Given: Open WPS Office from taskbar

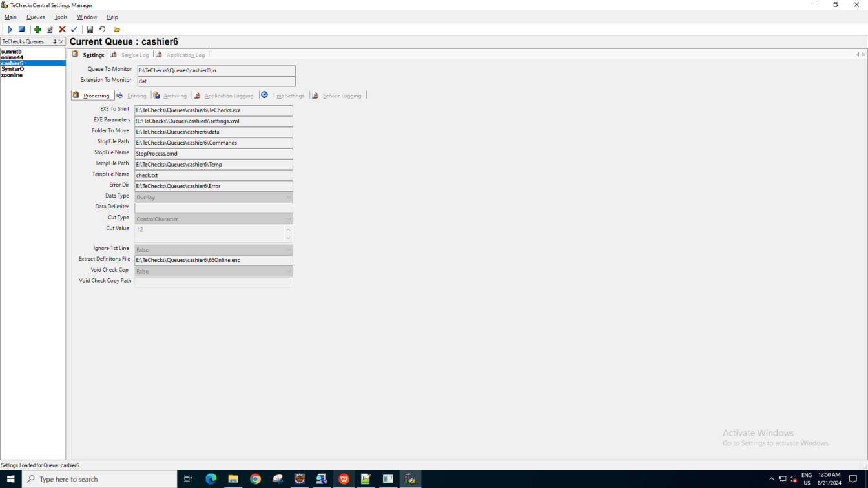Looking at the screenshot, I should point(344,479).
